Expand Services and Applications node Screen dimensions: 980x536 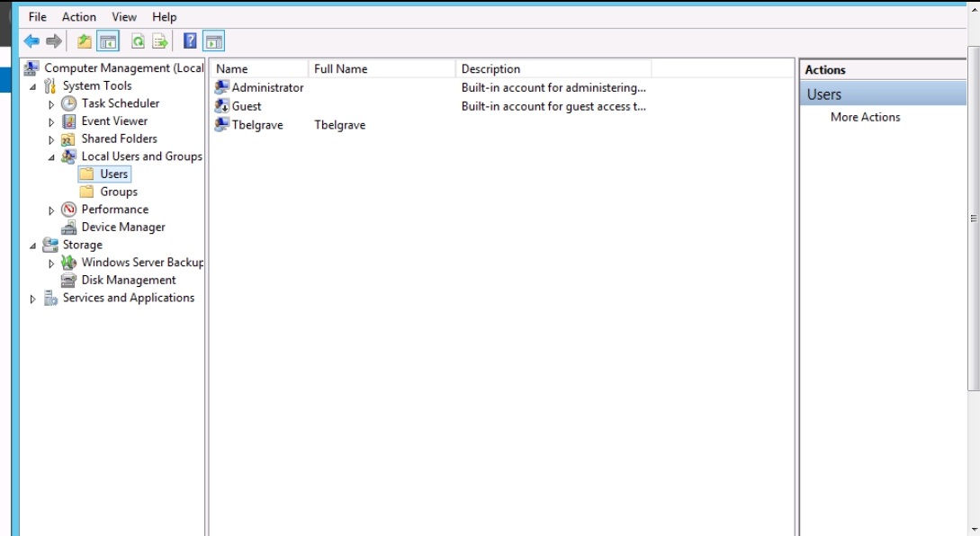tap(33, 299)
